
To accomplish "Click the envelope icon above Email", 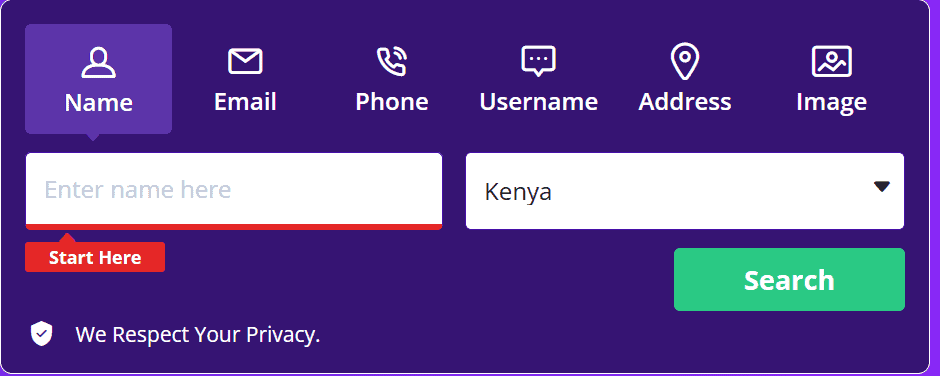I will click(245, 61).
